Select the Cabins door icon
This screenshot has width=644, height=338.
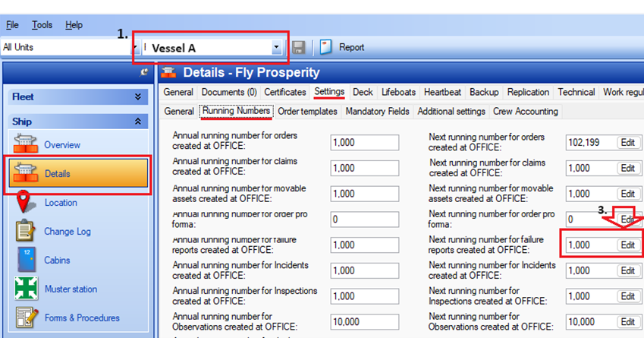[x=27, y=260]
